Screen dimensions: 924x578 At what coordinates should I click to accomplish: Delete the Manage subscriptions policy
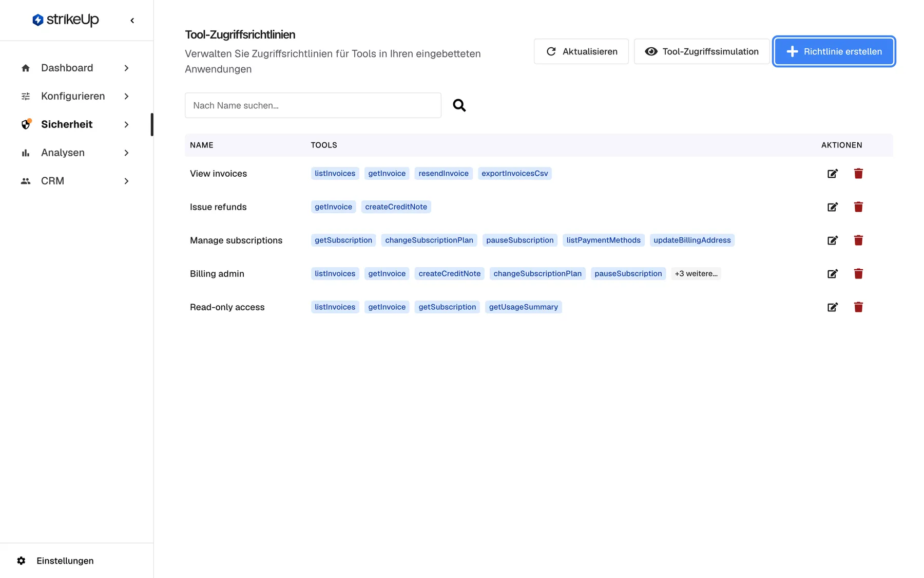pos(858,240)
